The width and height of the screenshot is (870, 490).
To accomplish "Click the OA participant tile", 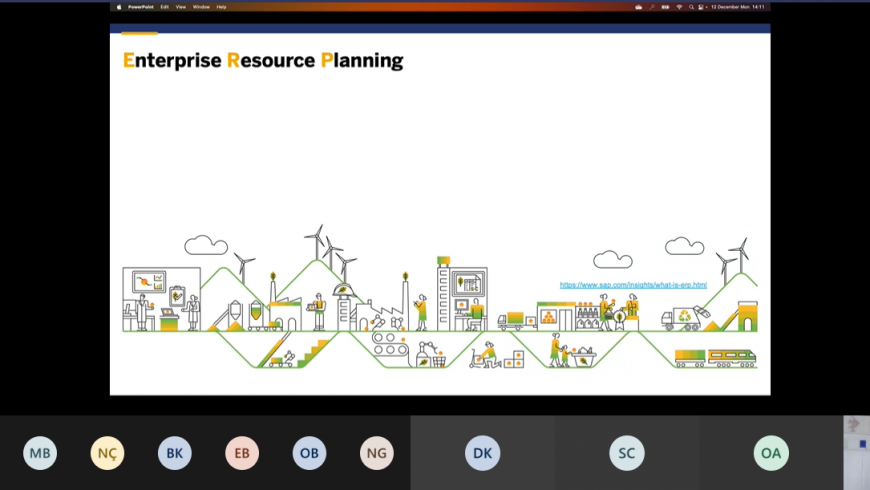I will [770, 453].
